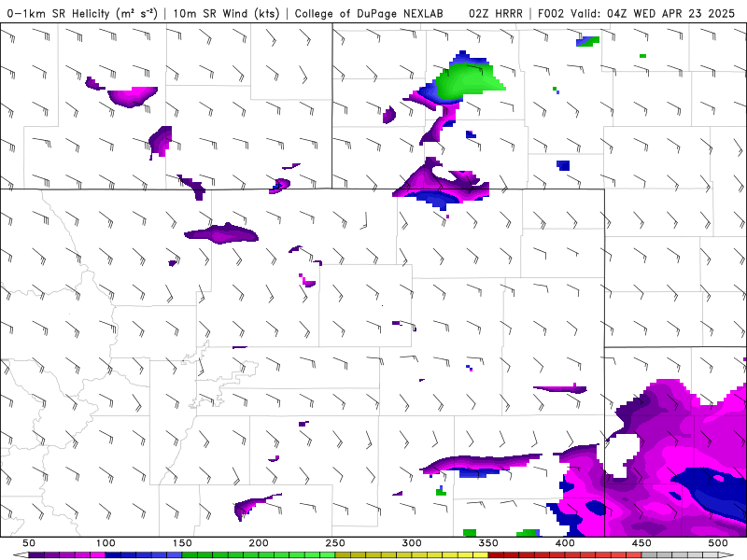747x560 pixels.
Task: Click the 500 label on the color scale
Action: tap(717, 543)
